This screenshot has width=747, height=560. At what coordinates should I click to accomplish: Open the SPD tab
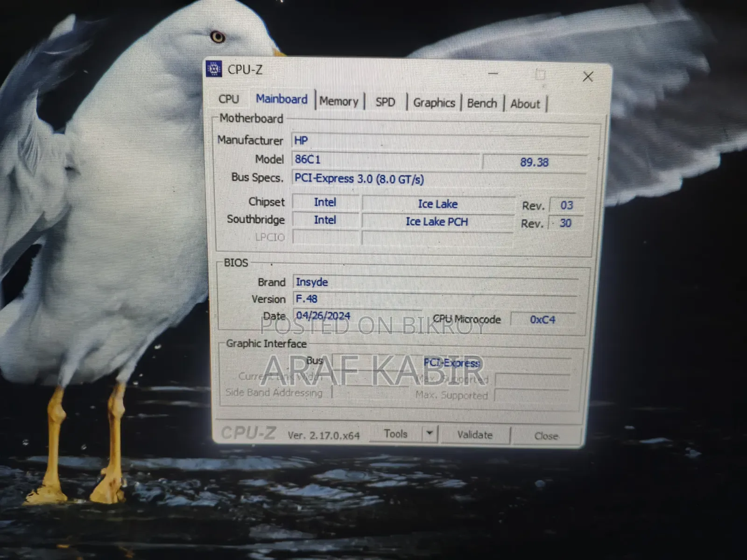click(x=385, y=102)
